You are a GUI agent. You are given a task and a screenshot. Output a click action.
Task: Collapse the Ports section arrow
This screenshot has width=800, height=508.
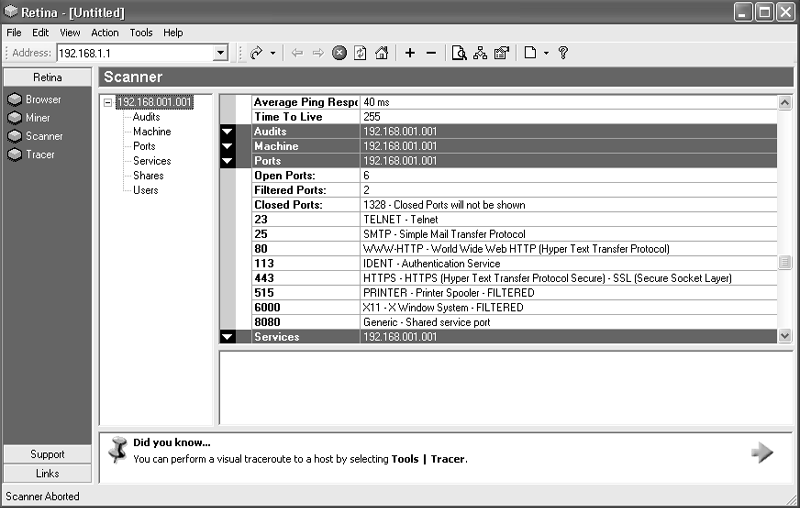pos(228,161)
